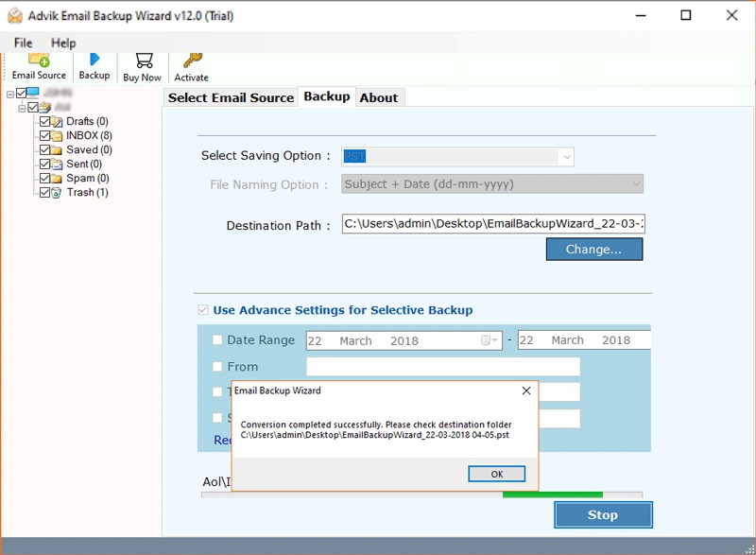Click the Minimize window button
This screenshot has width=756, height=555.
641,15
